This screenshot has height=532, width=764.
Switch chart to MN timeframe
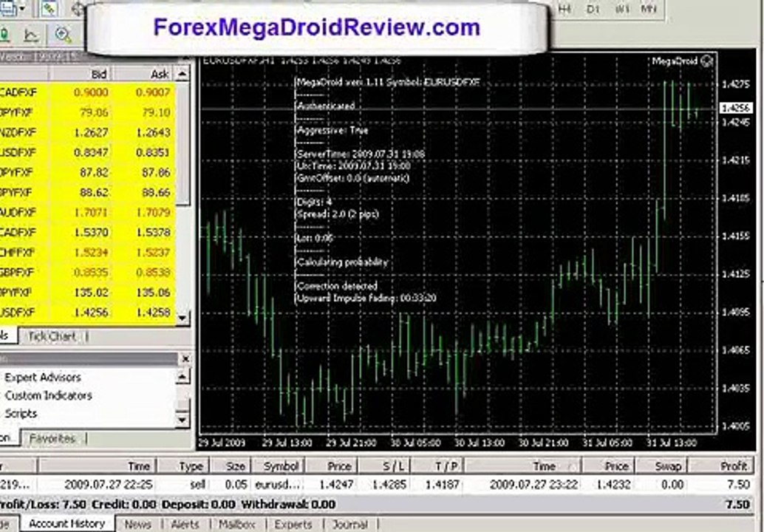(649, 9)
